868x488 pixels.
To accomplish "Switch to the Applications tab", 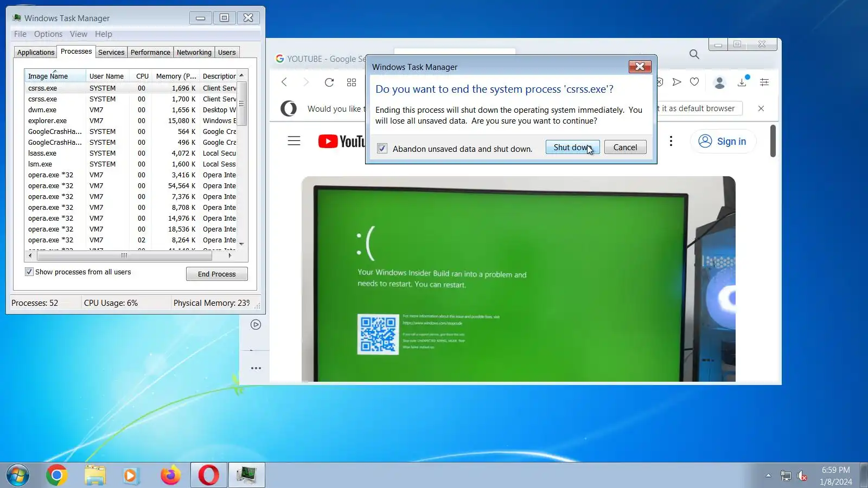I will (36, 52).
